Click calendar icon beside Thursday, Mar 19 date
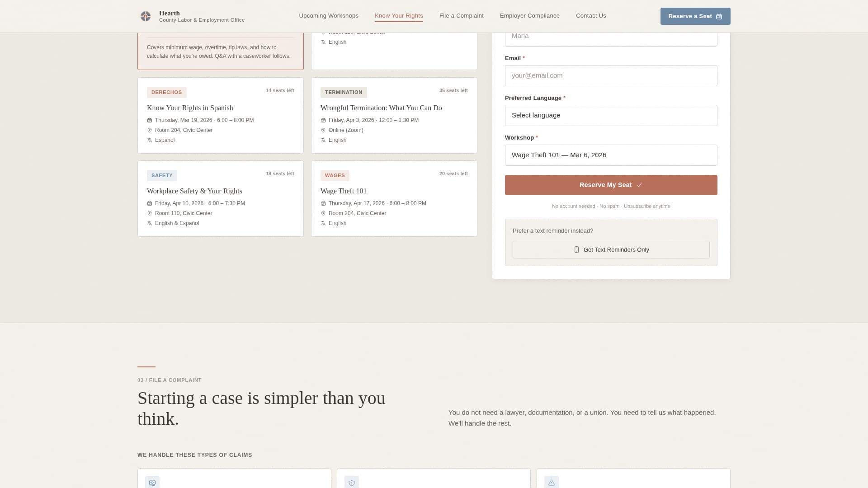Screen dimensions: 868x488 click(150, 120)
